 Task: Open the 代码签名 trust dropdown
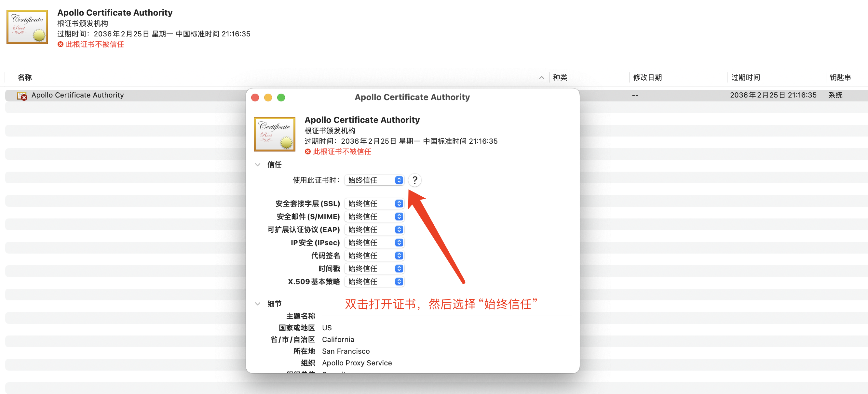[x=374, y=256]
